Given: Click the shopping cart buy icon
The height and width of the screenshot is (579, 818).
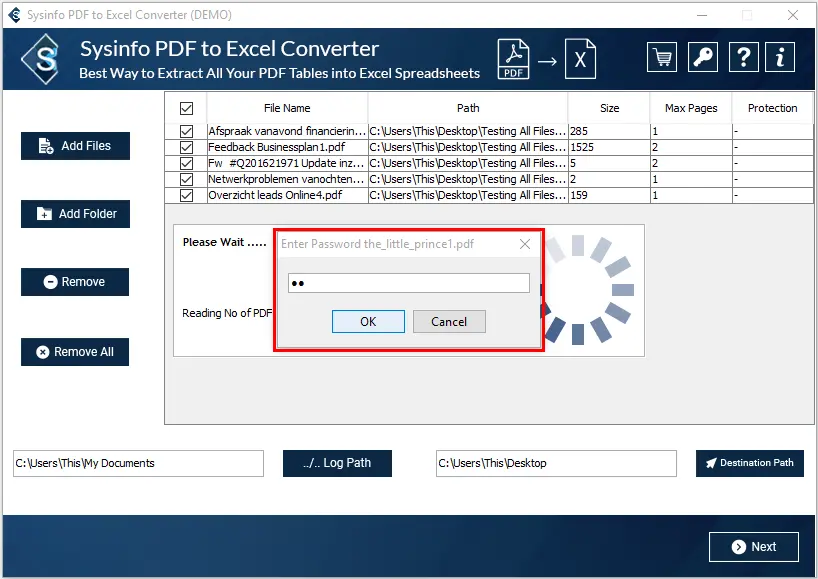Looking at the screenshot, I should (x=661, y=58).
